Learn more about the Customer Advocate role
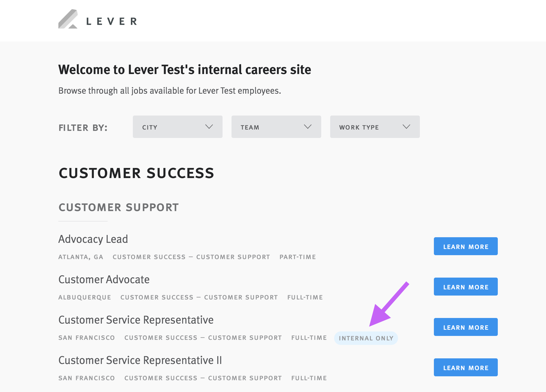Viewport: 546px width, 392px height. tap(466, 287)
